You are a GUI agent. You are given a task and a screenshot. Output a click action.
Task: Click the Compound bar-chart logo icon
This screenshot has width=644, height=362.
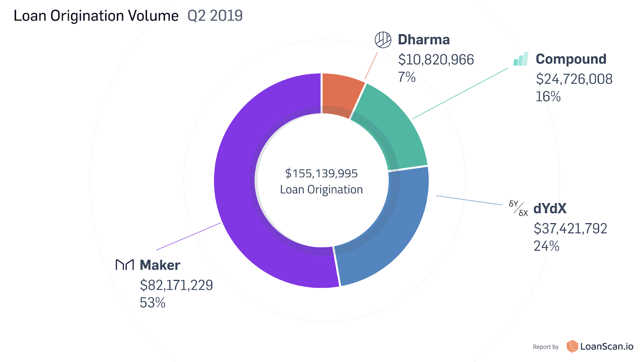pos(520,59)
